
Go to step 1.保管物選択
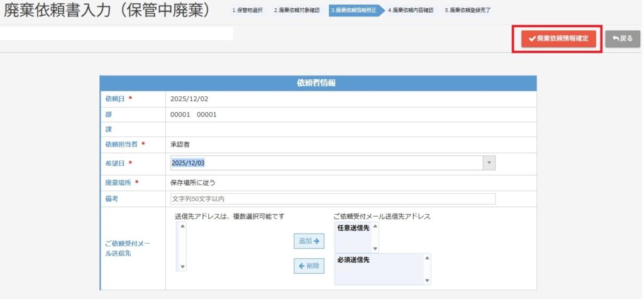click(247, 11)
